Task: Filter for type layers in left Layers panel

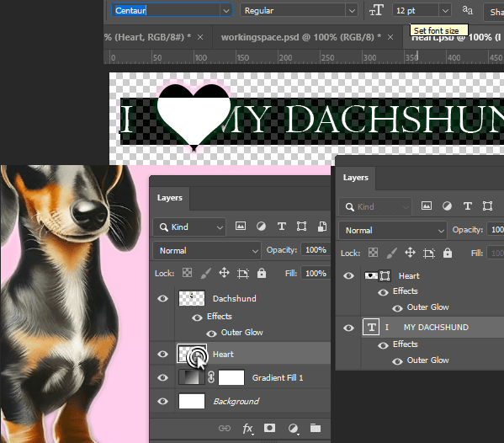Action: tap(282, 227)
